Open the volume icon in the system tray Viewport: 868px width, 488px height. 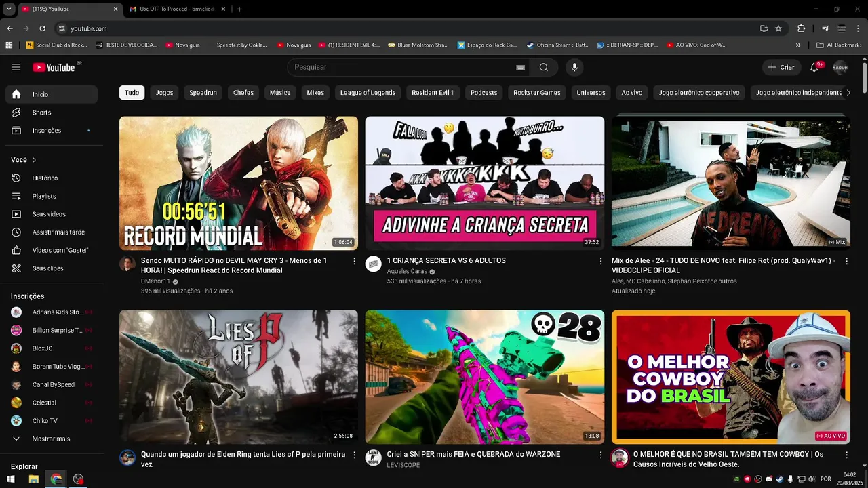click(x=812, y=479)
